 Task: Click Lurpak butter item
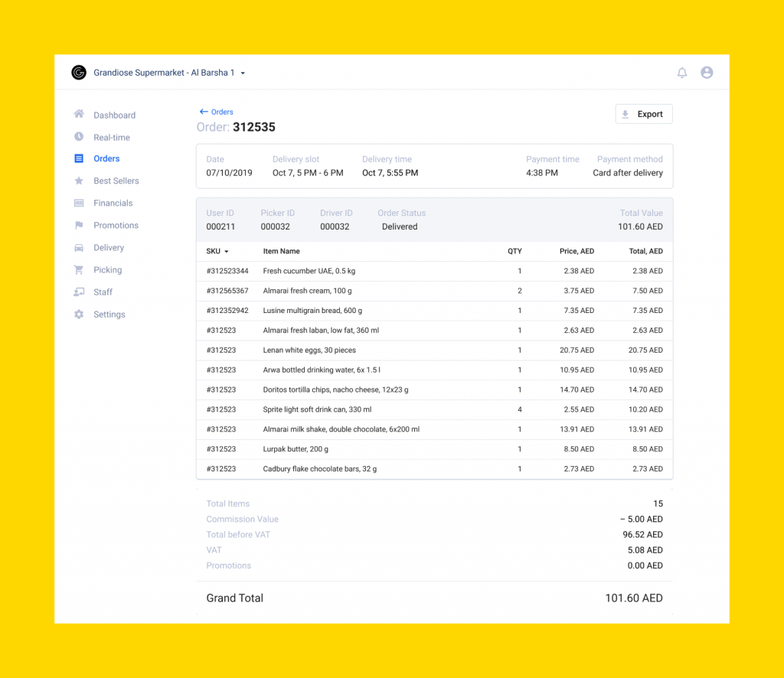296,449
